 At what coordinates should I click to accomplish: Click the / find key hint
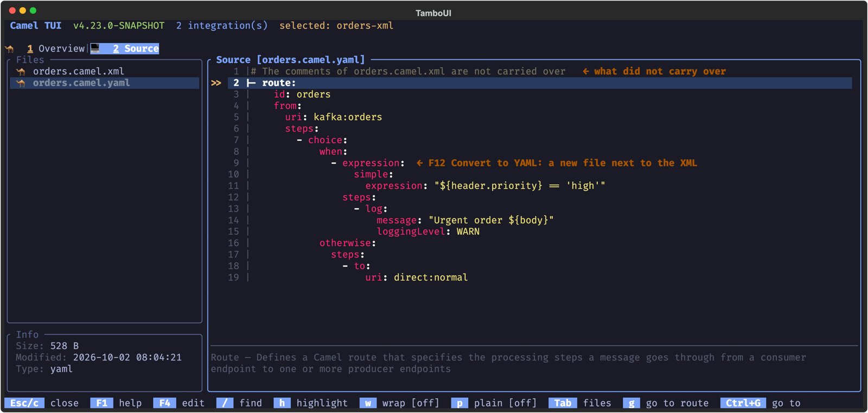[239, 403]
